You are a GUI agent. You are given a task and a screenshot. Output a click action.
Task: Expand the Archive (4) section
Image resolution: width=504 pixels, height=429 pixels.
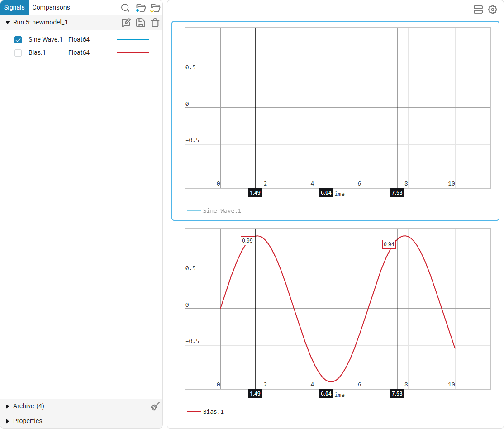(x=7, y=406)
